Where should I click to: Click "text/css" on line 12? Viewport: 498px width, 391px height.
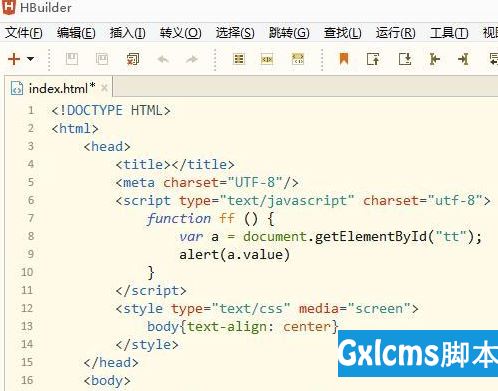click(251, 309)
